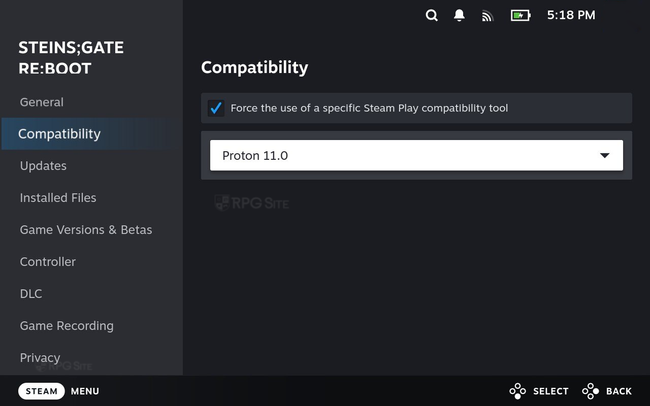Open Game Recording settings
Image resolution: width=650 pixels, height=406 pixels.
coord(67,326)
